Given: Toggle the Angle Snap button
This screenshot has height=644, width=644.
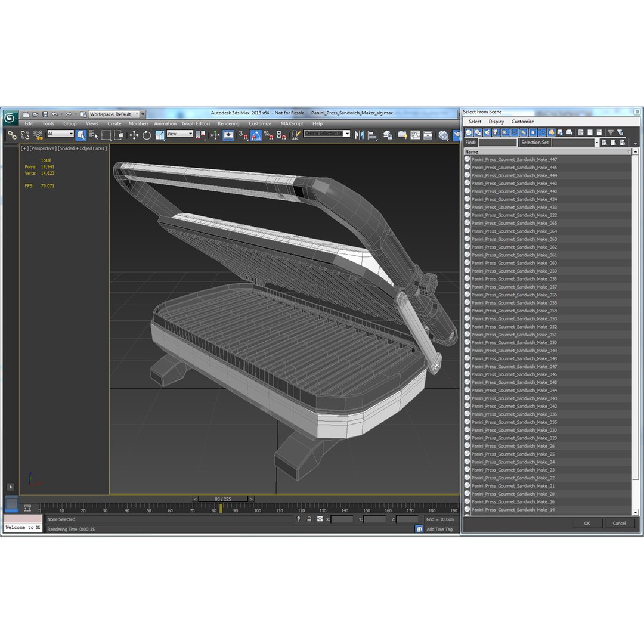Looking at the screenshot, I should point(256,135).
